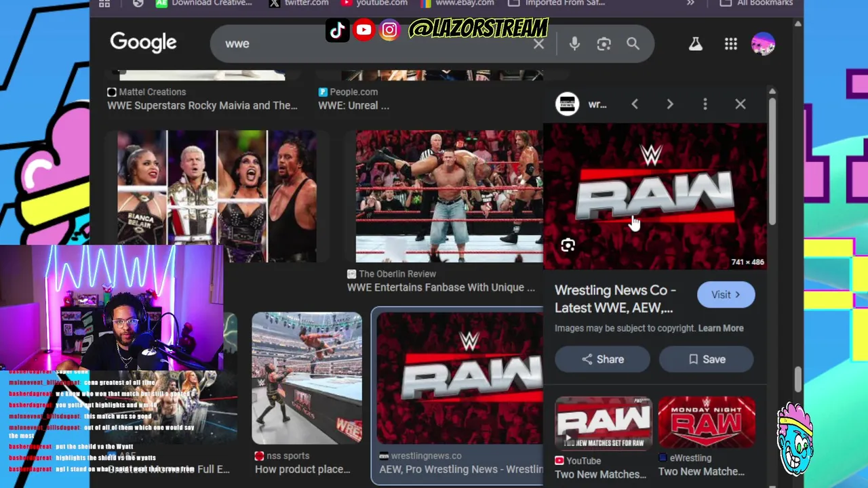Open the eWrestling Monday Night RAW thumbnail
Viewport: 868px width, 488px height.
click(x=707, y=423)
